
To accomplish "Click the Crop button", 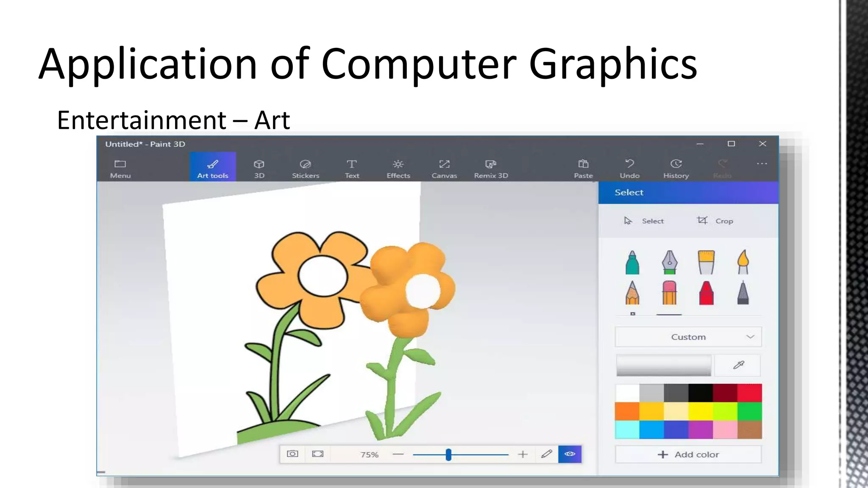I will tap(715, 221).
